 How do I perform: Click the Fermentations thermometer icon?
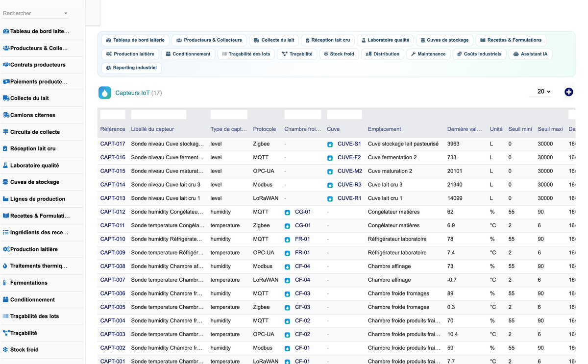(x=5, y=283)
